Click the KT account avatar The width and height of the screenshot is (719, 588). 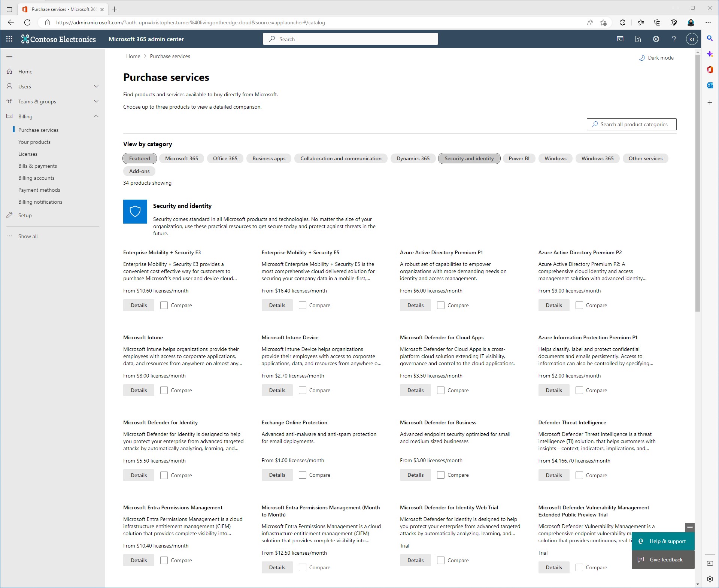[692, 39]
